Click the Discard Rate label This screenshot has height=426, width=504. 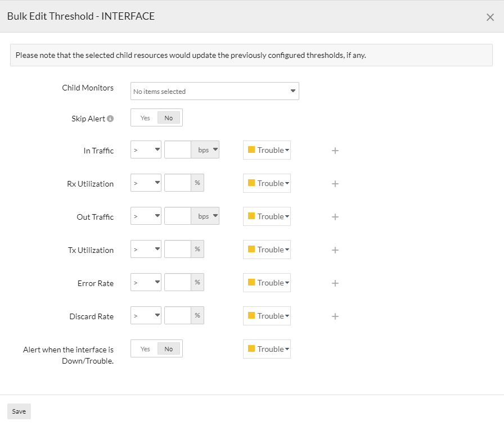[92, 316]
